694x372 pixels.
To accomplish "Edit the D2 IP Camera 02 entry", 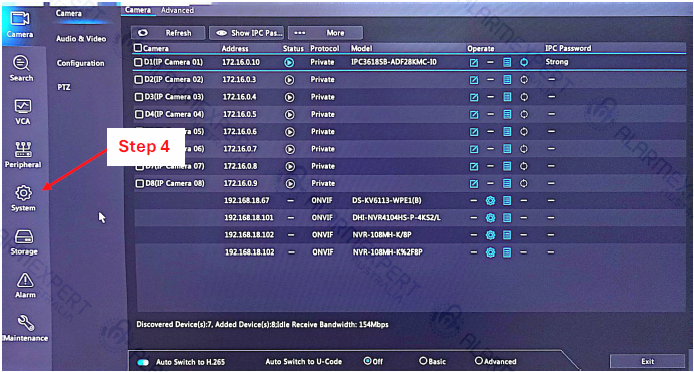I will (474, 80).
